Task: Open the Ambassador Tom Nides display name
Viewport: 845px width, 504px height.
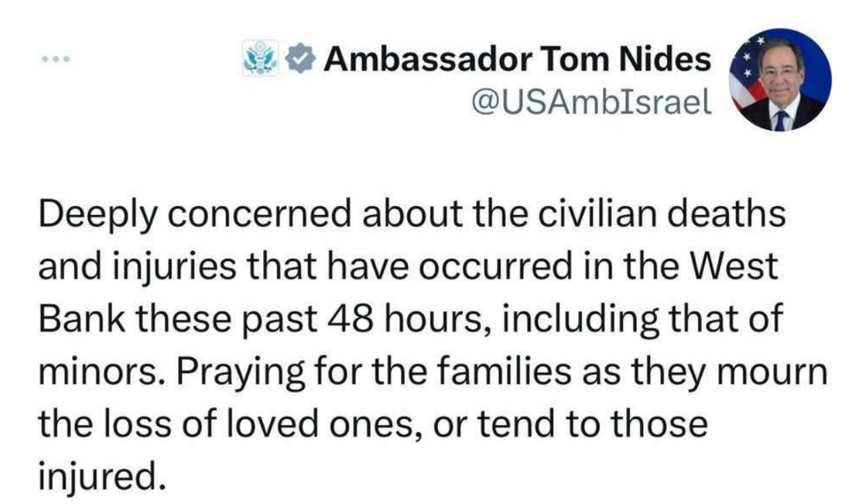Action: coord(518,58)
